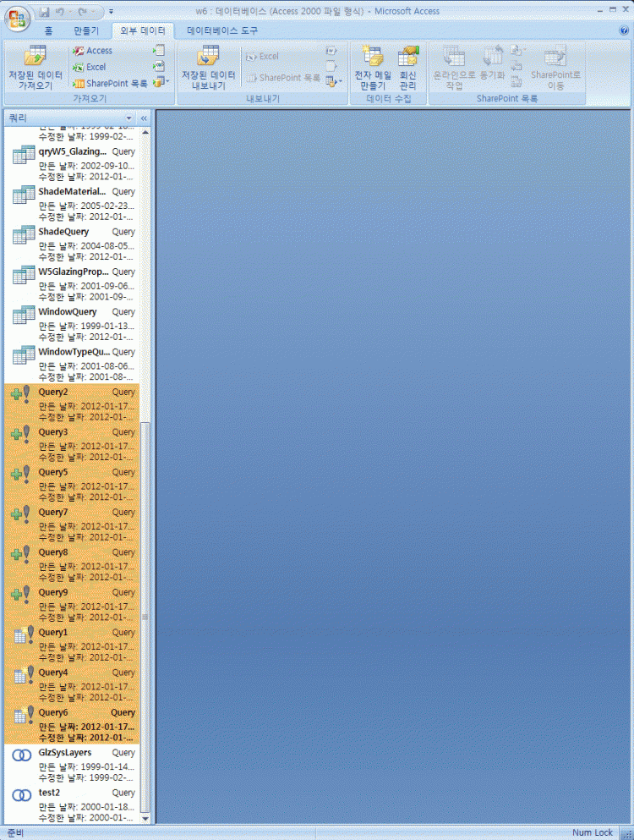
Task: Open the 쿼리 navigation pane dropdown
Action: click(129, 118)
